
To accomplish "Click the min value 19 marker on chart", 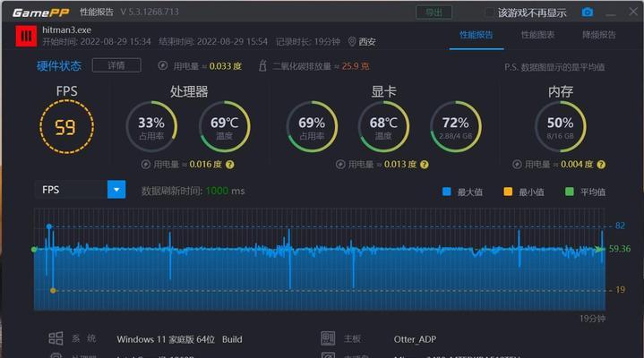I will 53,290.
